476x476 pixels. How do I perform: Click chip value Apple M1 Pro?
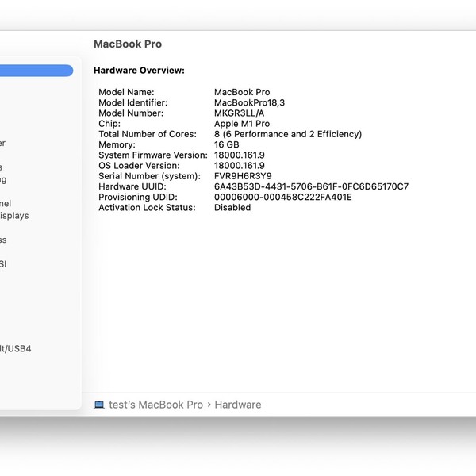[242, 124]
